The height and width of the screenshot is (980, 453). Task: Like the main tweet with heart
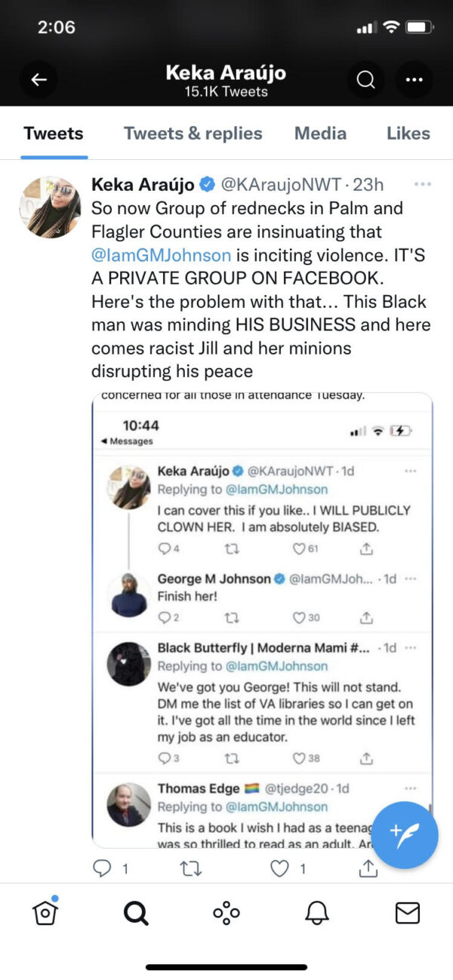[280, 868]
